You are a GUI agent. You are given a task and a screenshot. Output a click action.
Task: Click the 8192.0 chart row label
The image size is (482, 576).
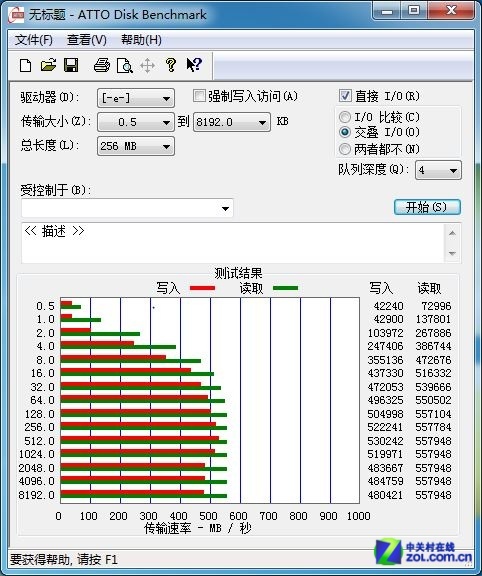click(36, 495)
